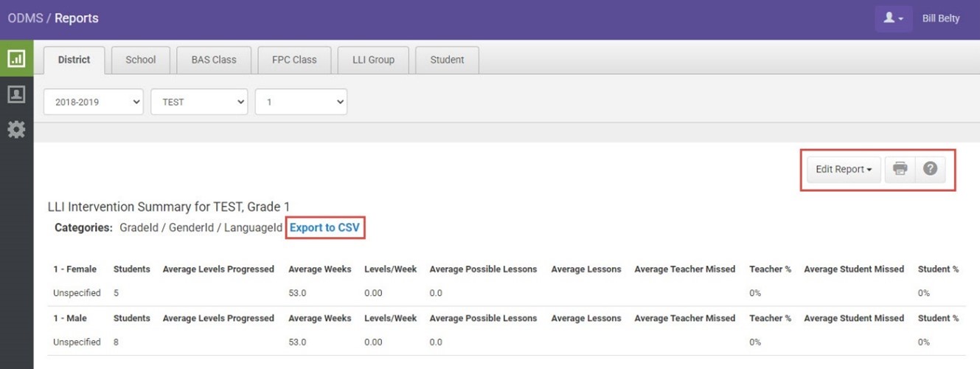Viewport: 980px width, 369px height.
Task: Open the Reports bar chart sidebar icon
Action: point(16,59)
